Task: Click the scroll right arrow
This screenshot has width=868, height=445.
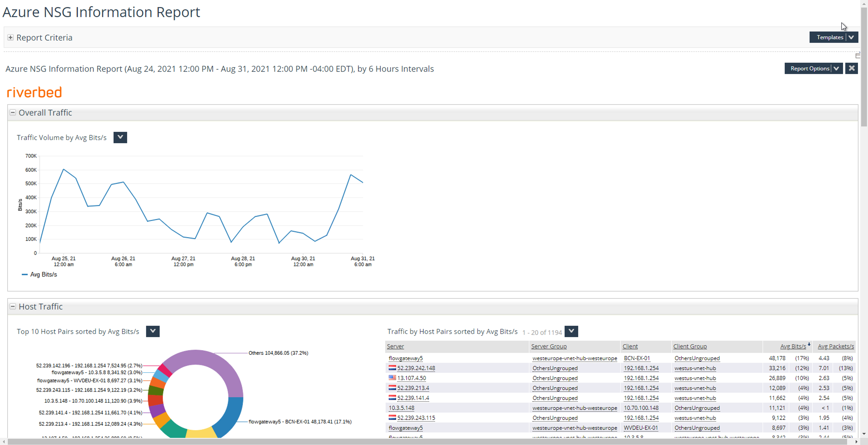Action: click(x=856, y=442)
